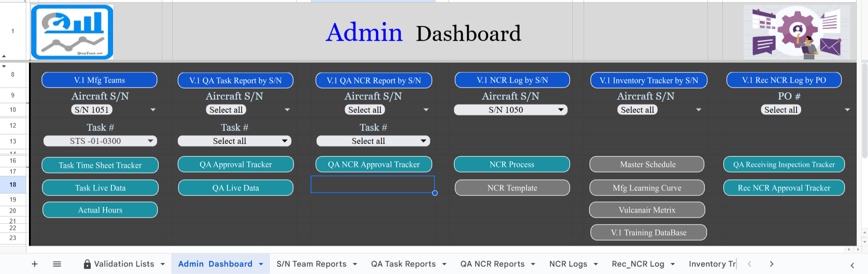Expand the hidden rows group arrow below row 1
Image resolution: width=868 pixels, height=274 pixels.
[4, 66]
